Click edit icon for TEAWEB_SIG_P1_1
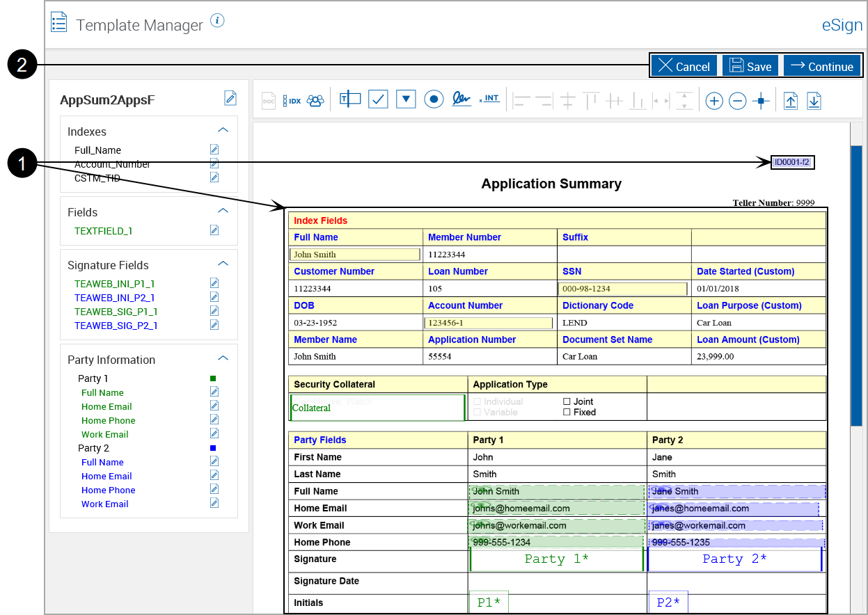 click(214, 311)
